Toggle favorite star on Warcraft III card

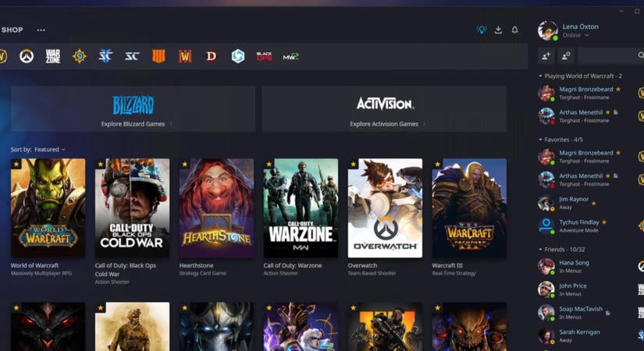(437, 165)
